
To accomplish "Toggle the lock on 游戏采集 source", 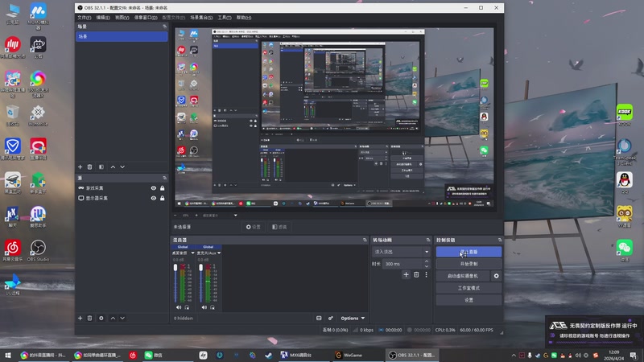I will [163, 188].
